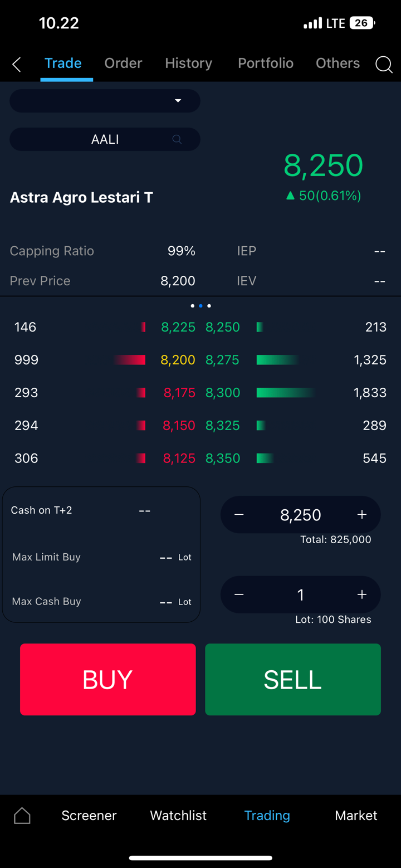
Task: Open search with the magnifier icon
Action: tap(384, 64)
